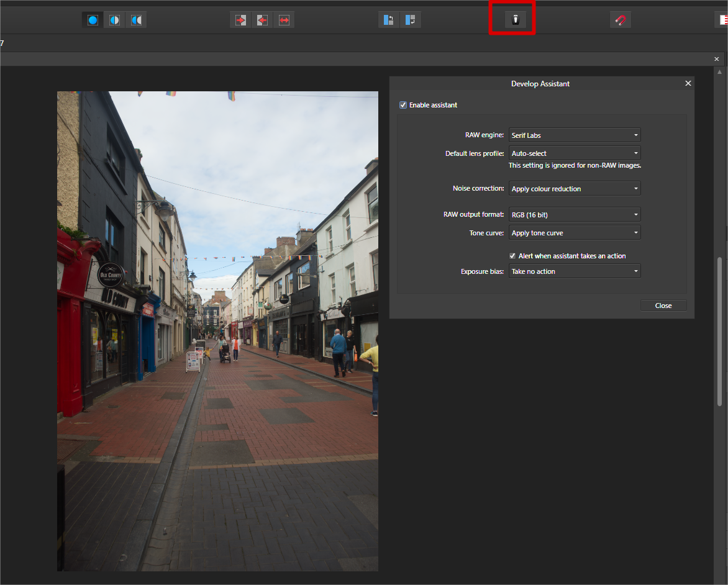Uncheck the Enable assistant checkbox
The height and width of the screenshot is (585, 728).
pyautogui.click(x=403, y=105)
